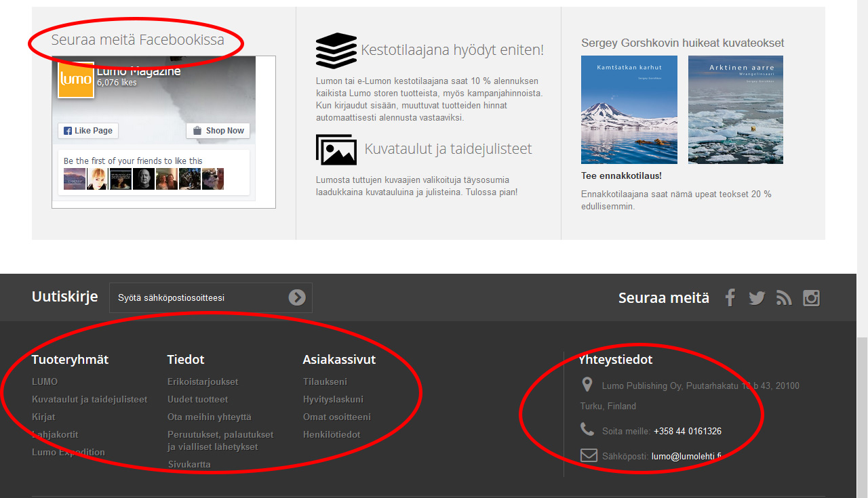Screen dimensions: 868x498
Task: Open the Instagram icon in the footer
Action: tap(812, 297)
